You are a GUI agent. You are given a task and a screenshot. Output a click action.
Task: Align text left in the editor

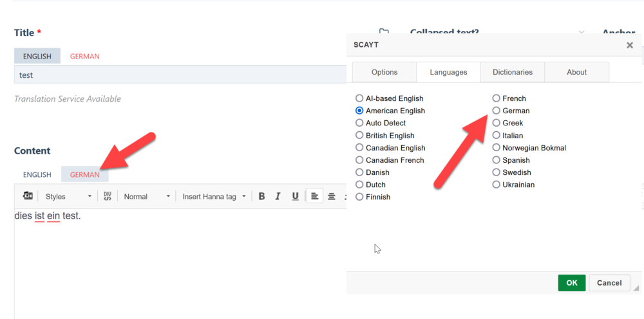[x=314, y=197]
